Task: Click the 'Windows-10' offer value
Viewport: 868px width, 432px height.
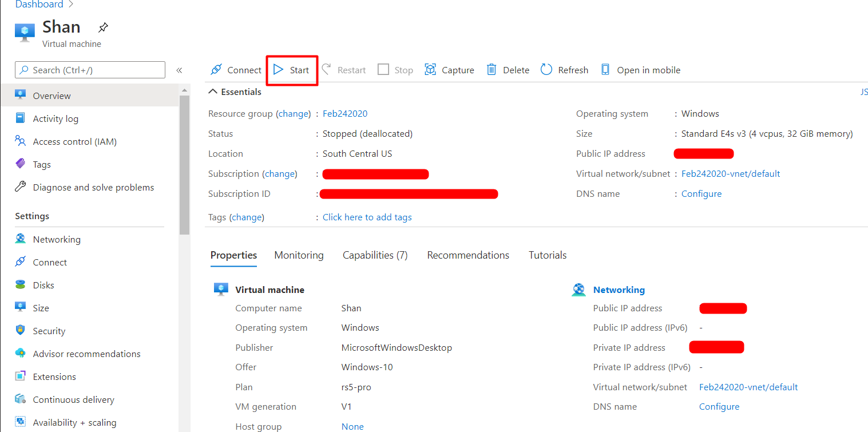Action: click(367, 367)
